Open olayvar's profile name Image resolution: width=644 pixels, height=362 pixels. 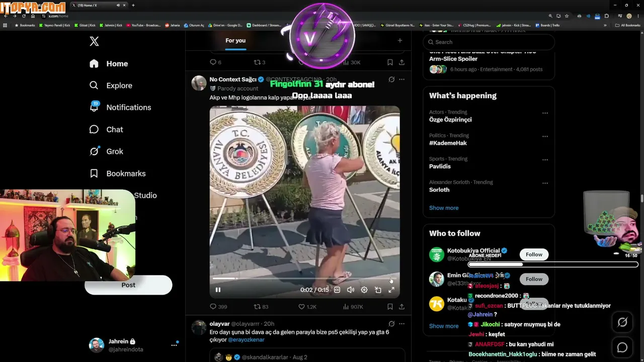point(219,324)
